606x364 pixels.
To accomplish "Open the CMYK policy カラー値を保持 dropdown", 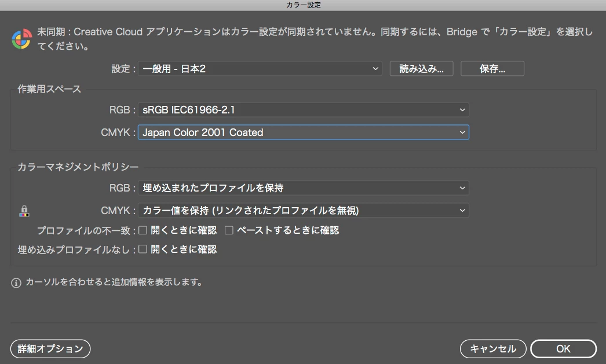I will pos(304,211).
